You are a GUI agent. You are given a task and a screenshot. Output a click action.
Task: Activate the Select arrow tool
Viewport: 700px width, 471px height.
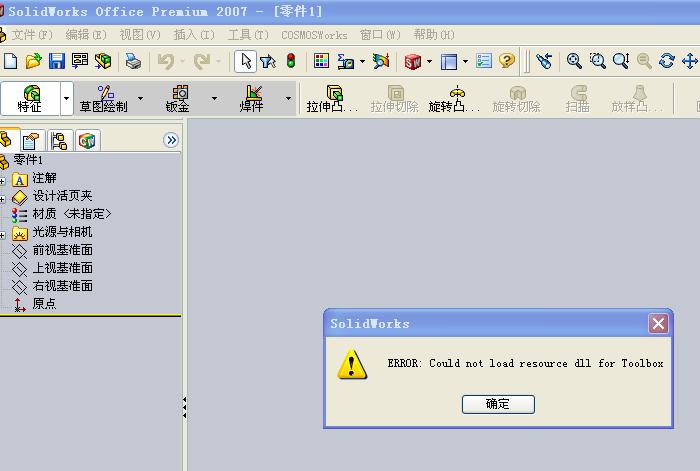(x=246, y=61)
